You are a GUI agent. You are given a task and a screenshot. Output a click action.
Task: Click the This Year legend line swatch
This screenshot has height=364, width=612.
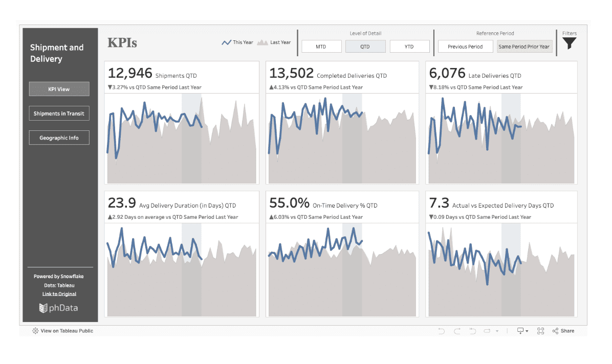226,42
